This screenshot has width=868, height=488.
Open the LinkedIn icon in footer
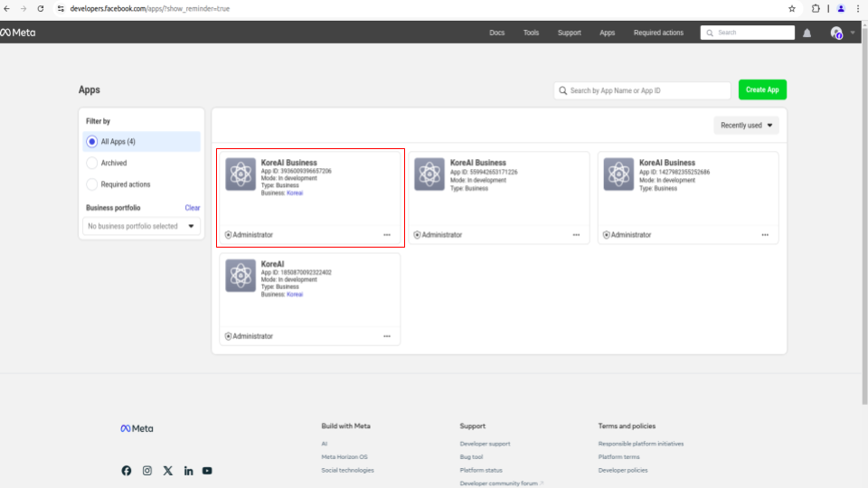pyautogui.click(x=188, y=471)
